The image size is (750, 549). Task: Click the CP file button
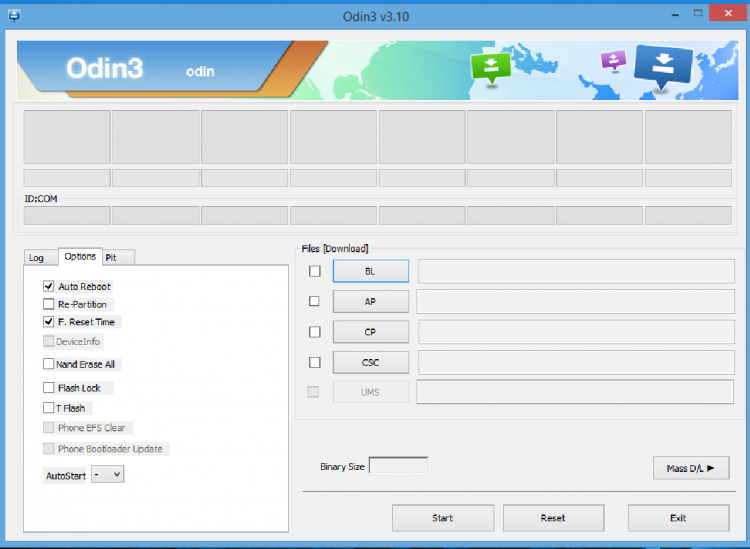371,332
